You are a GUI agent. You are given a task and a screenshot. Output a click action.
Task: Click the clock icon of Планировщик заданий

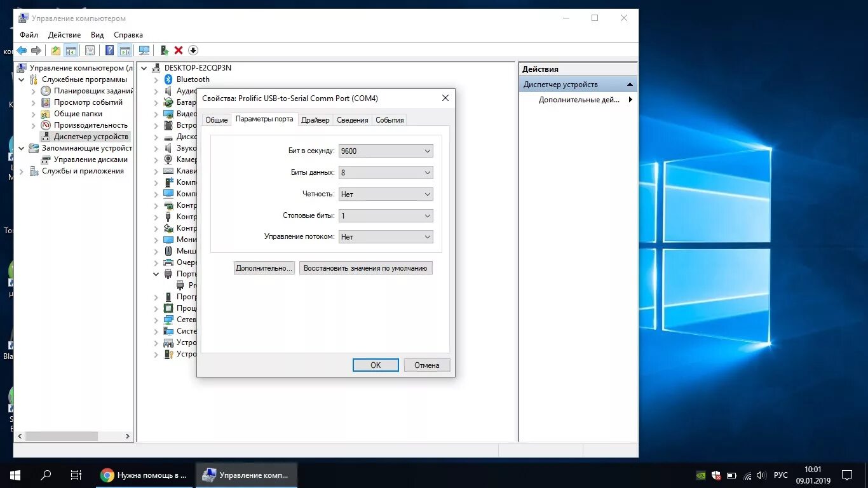[x=46, y=91]
